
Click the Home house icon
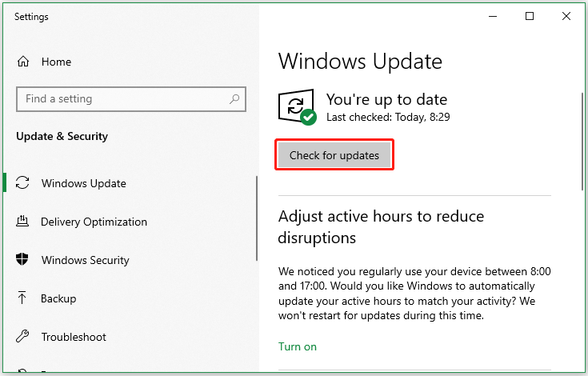(x=23, y=62)
